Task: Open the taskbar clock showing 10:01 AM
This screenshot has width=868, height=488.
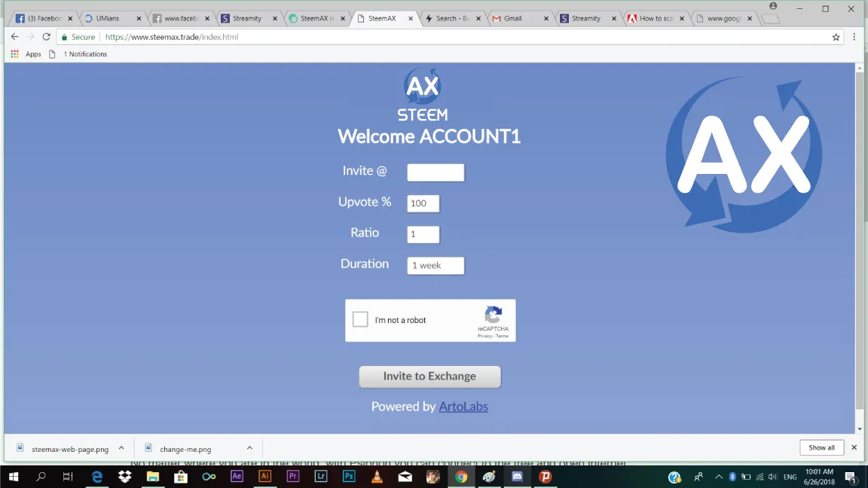Action: click(819, 477)
